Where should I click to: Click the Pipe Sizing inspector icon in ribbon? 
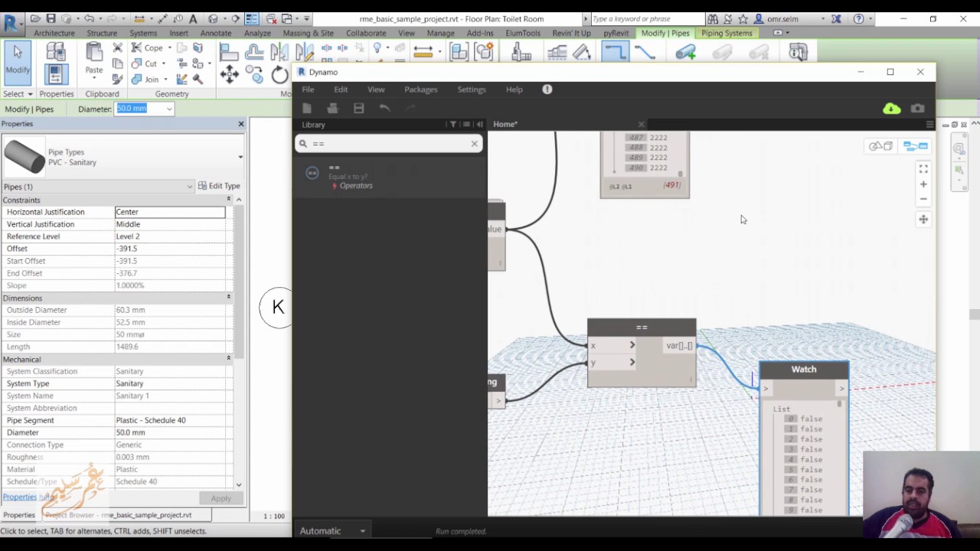[x=798, y=52]
